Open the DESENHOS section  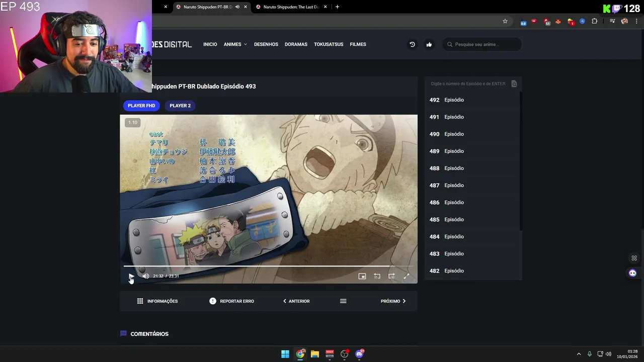pos(266,44)
